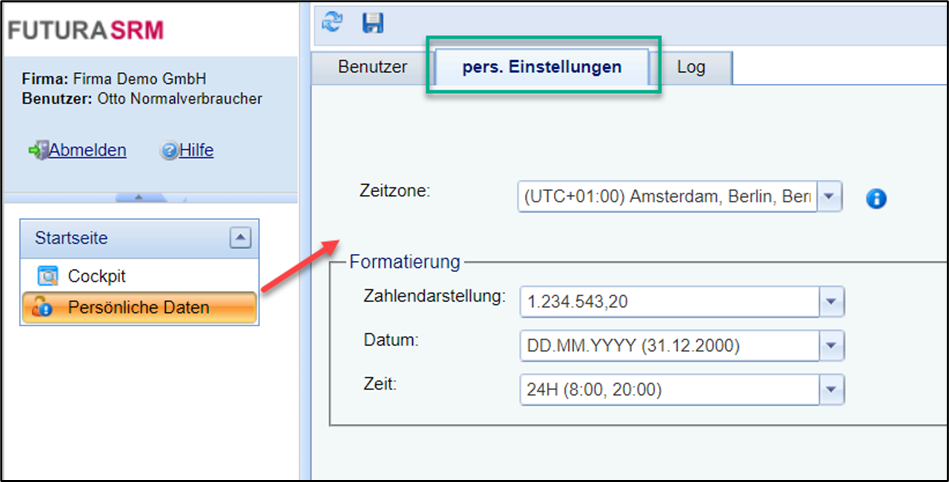This screenshot has width=949, height=482.
Task: Click the Abmelden link
Action: click(88, 151)
